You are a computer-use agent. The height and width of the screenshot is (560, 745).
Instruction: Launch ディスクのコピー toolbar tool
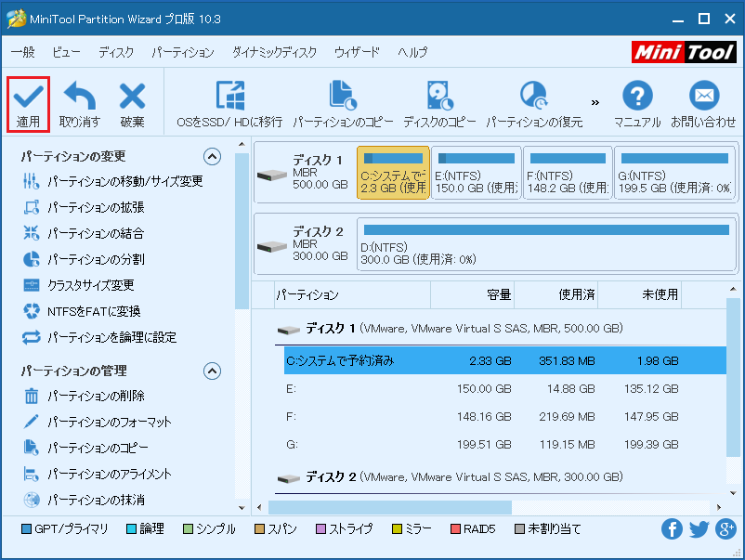coord(439,105)
